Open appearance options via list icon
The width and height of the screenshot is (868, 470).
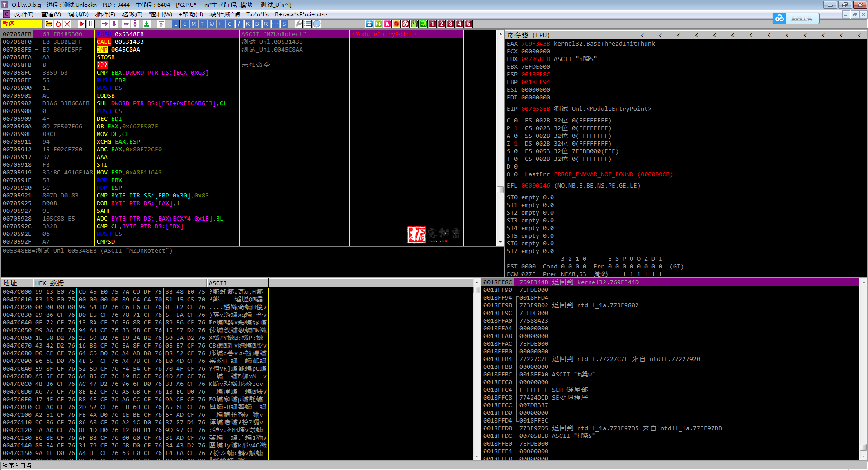[308, 24]
